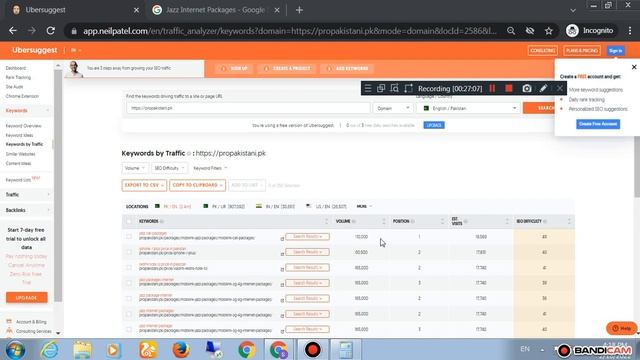Open File Explorer from the taskbar
Screen dimensions: 640x360
point(82,350)
